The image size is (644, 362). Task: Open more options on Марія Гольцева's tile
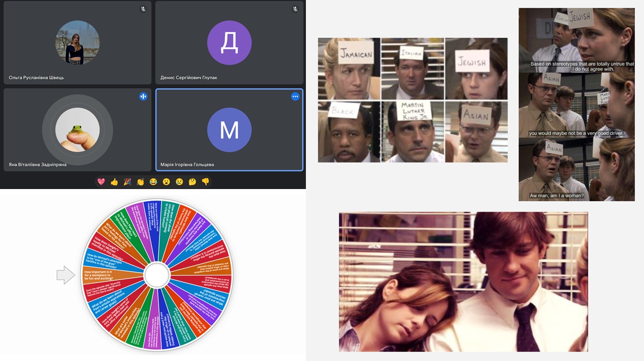295,97
